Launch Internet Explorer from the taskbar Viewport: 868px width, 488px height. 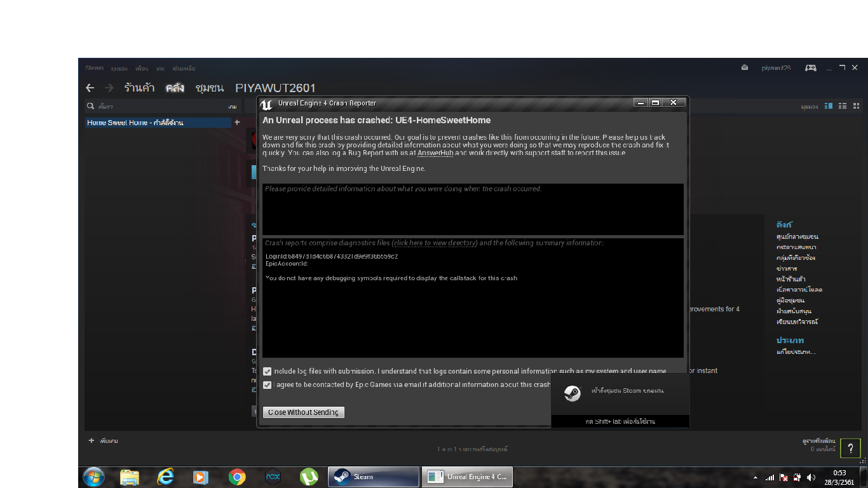pyautogui.click(x=166, y=477)
